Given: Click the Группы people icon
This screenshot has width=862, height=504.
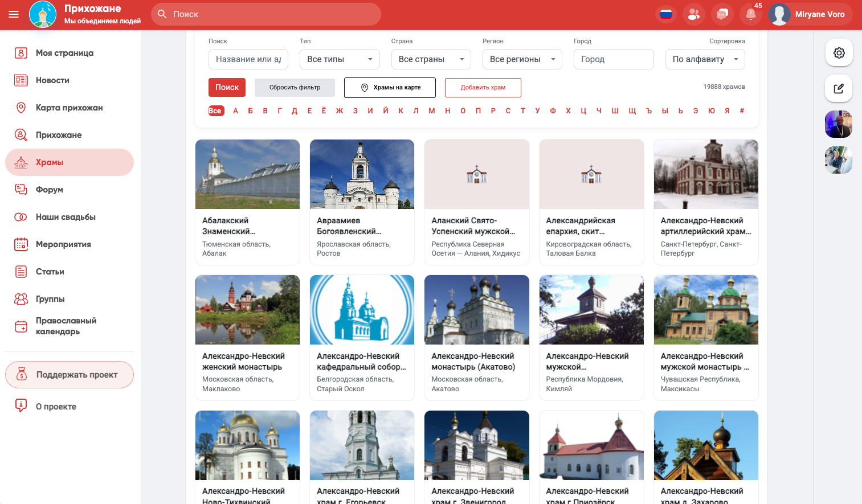Looking at the screenshot, I should click(21, 299).
